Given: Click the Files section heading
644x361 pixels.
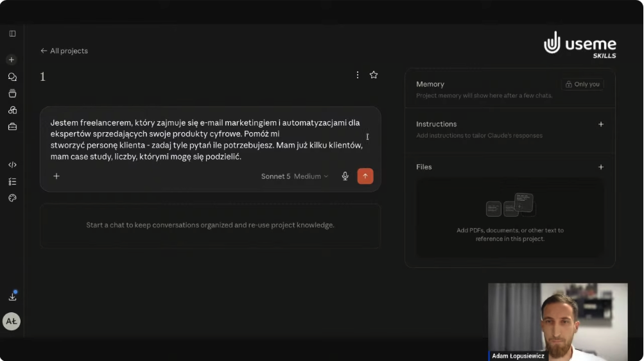Looking at the screenshot, I should point(424,167).
